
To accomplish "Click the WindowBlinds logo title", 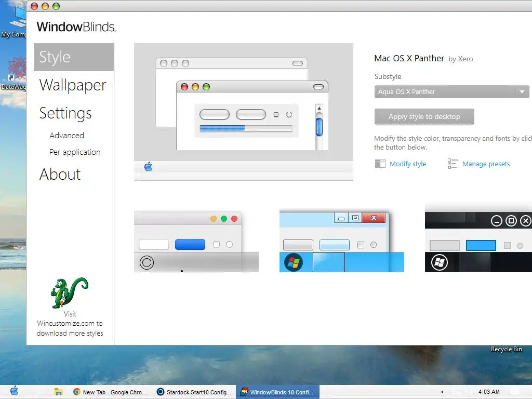I will tap(76, 27).
